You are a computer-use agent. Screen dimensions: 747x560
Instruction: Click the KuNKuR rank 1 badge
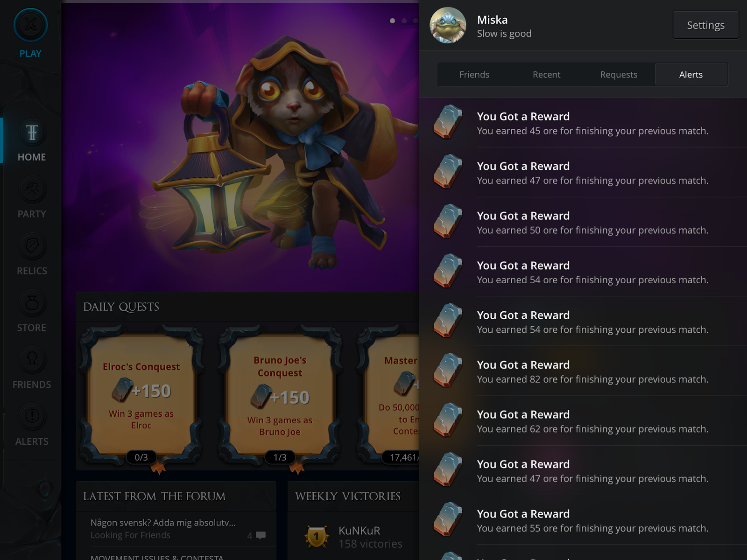[317, 537]
